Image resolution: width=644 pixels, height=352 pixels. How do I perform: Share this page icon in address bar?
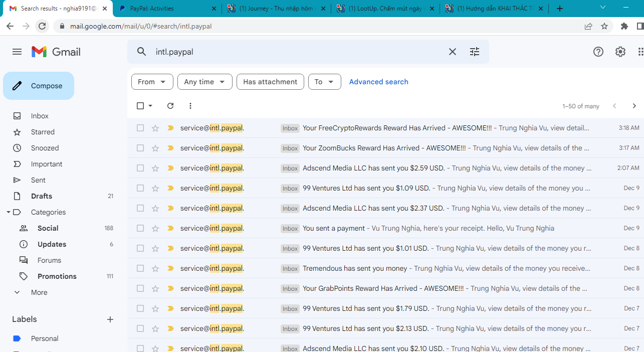click(588, 26)
